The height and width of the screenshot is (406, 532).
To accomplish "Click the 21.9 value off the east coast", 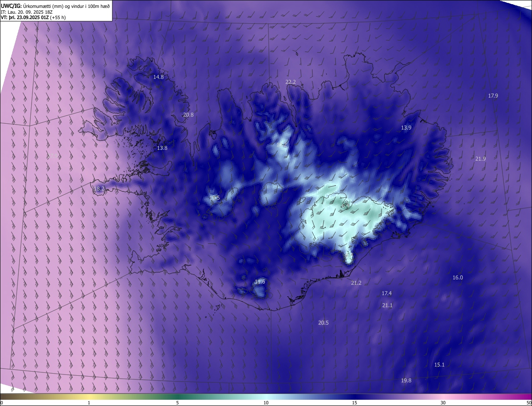I will click(x=480, y=159).
